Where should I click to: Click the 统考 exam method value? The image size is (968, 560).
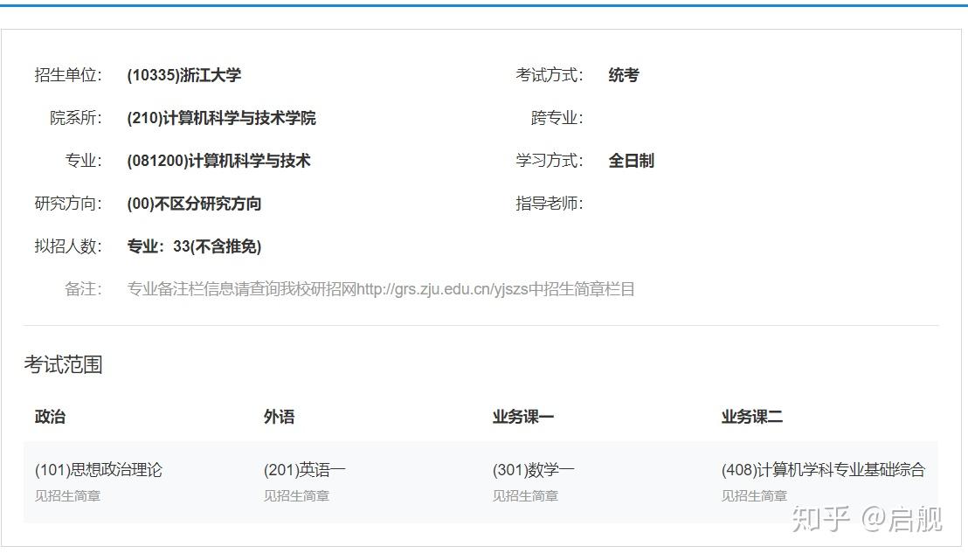624,75
